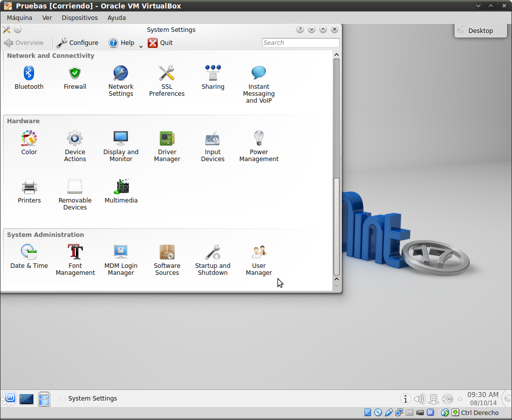Open Display and Monitor settings

[x=121, y=147]
